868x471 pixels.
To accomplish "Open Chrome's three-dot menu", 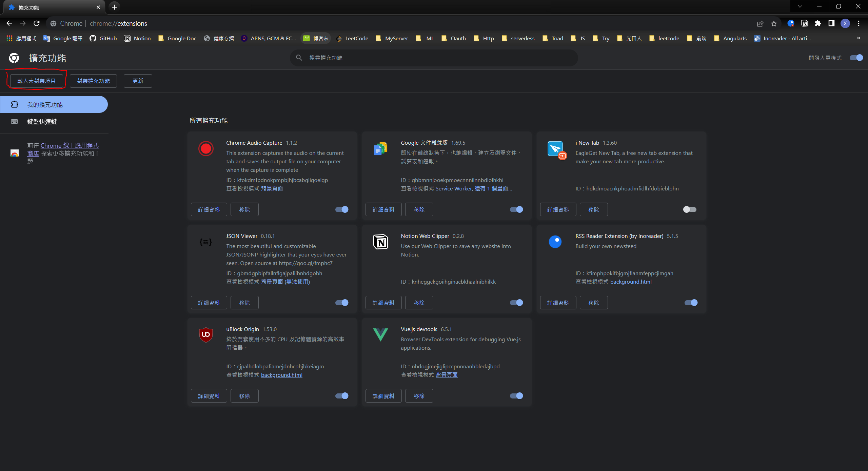I will tap(859, 23).
